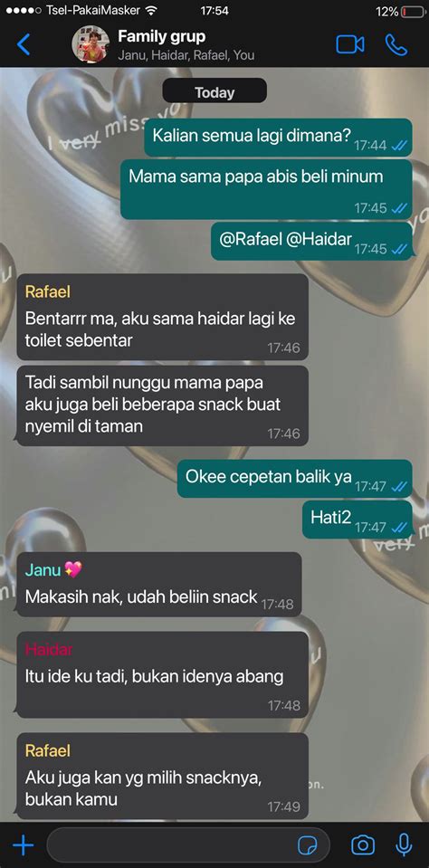Tap the microphone to record voice message
Image resolution: width=429 pixels, height=868 pixels.
point(404,845)
